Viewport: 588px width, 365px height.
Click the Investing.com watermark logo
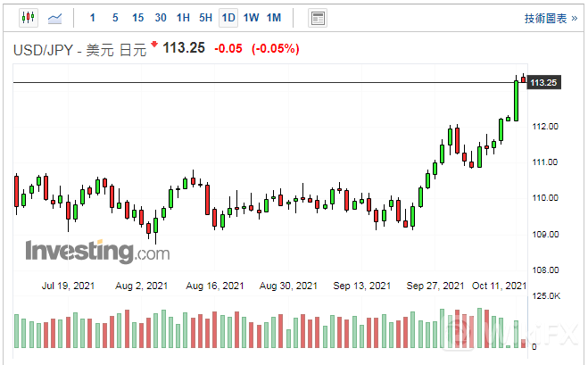[x=96, y=252]
